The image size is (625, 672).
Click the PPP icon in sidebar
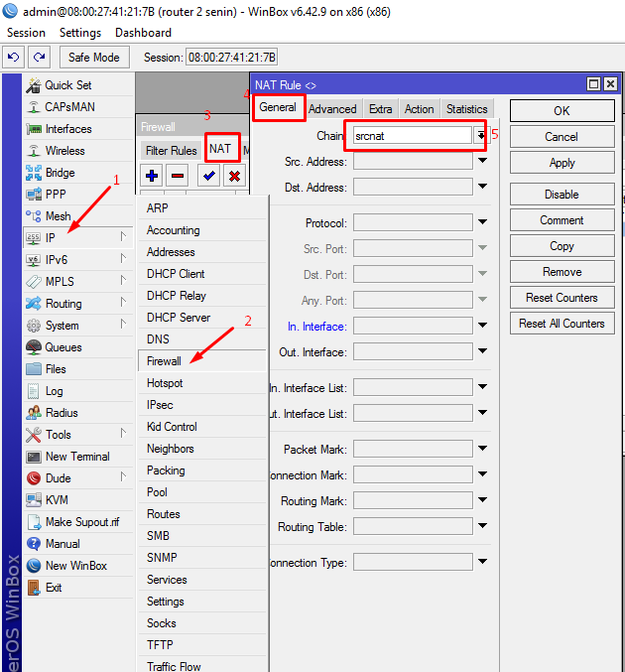click(34, 195)
